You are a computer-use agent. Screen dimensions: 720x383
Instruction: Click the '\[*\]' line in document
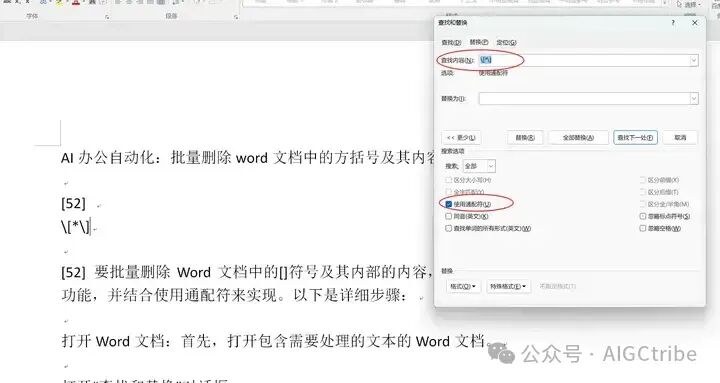(x=75, y=226)
